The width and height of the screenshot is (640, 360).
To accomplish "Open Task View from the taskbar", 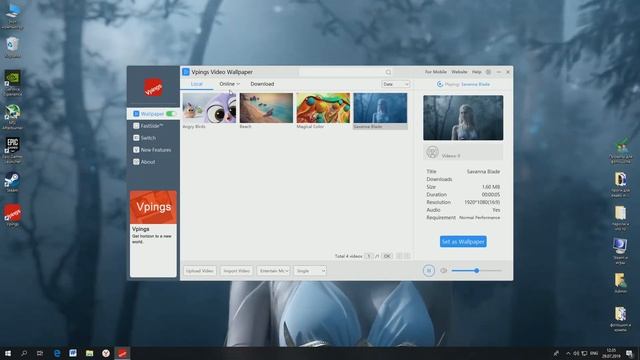I will 40,353.
